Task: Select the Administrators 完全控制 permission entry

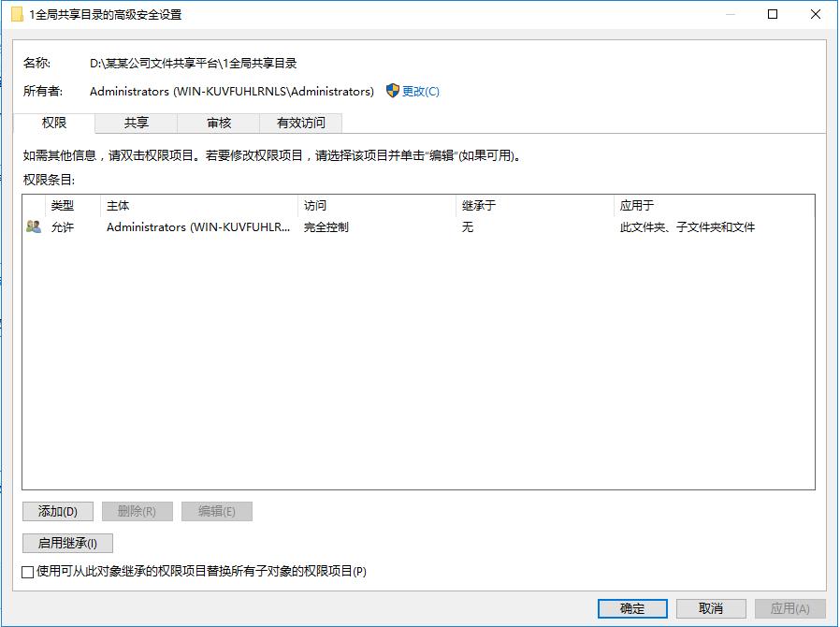Action: coord(281,226)
